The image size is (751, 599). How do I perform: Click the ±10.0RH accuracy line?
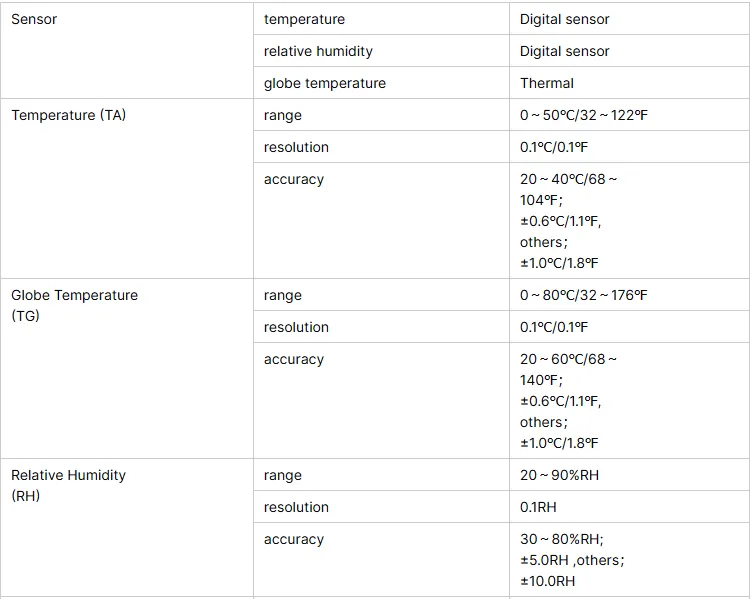click(x=547, y=581)
